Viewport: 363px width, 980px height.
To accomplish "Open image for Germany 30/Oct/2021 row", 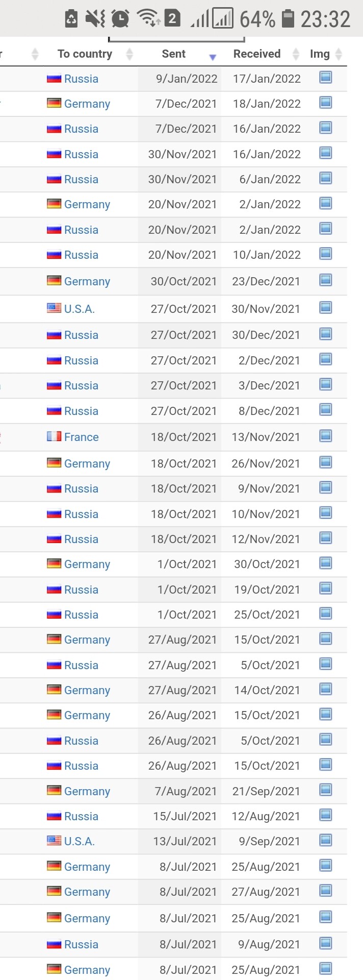I will click(325, 280).
